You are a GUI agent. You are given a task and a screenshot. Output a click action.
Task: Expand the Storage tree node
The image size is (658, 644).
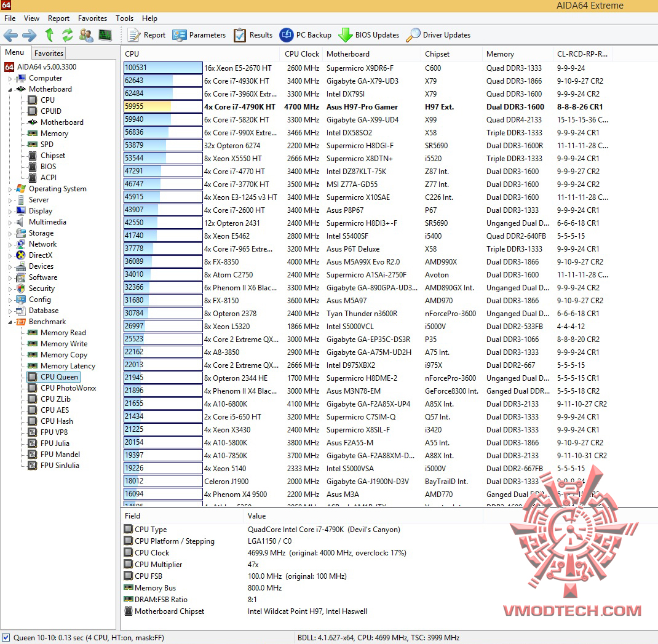tap(10, 233)
